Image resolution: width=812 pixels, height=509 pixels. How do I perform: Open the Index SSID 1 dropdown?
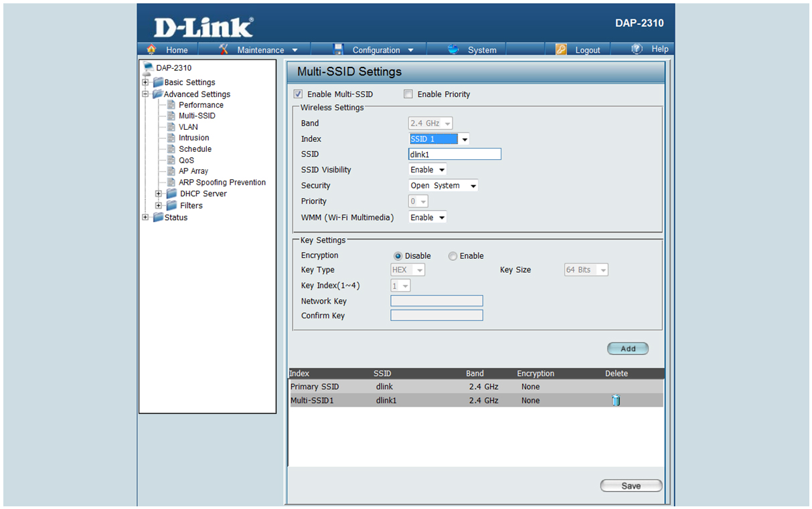click(439, 139)
